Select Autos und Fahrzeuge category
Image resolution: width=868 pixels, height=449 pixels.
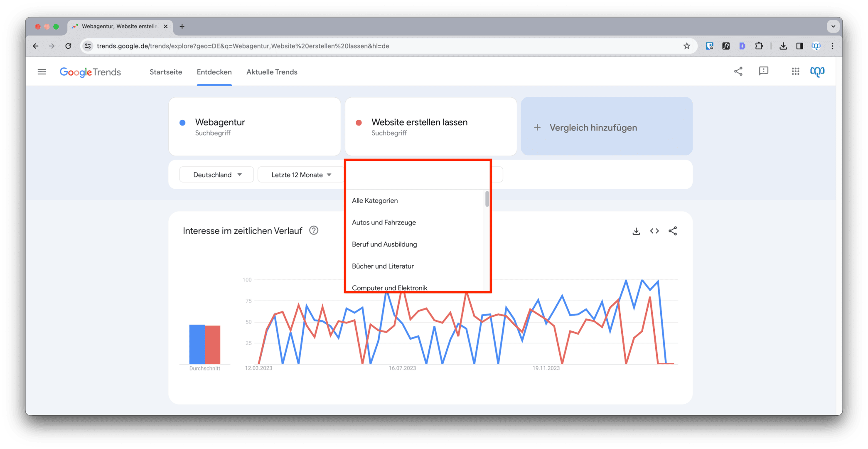(x=415, y=222)
